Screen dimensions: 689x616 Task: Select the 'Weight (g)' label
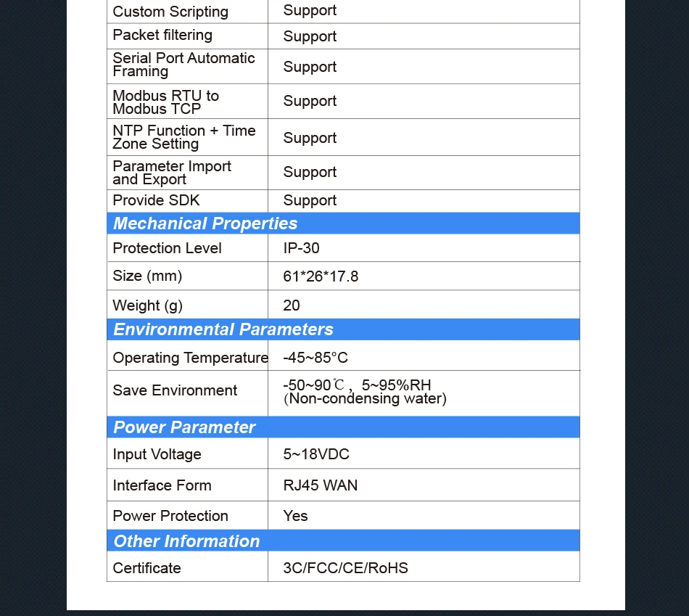(x=148, y=305)
